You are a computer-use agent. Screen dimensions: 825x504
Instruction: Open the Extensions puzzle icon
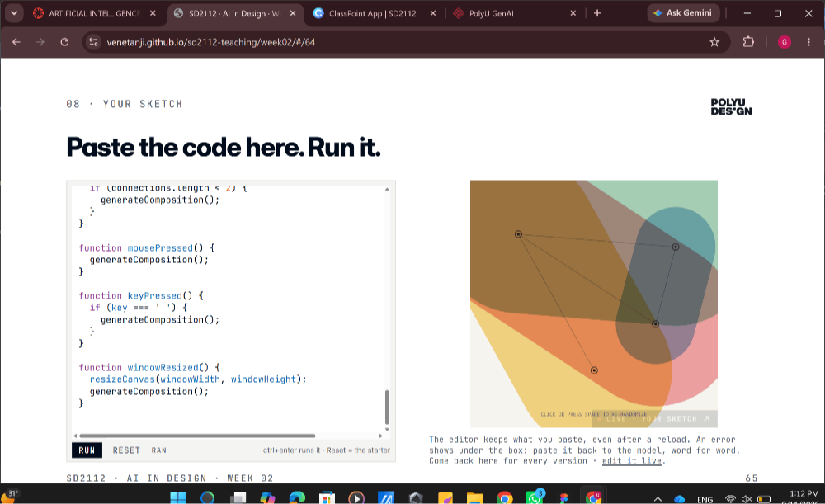[x=748, y=42]
